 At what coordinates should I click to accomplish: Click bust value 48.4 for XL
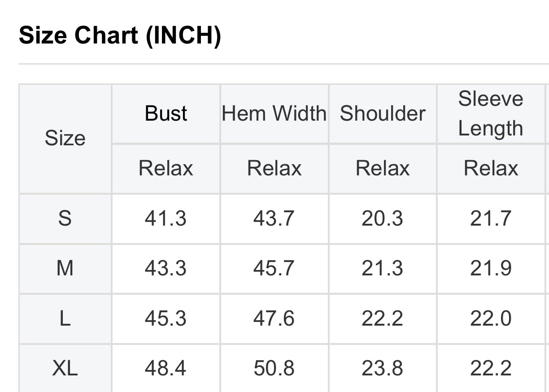coord(166,368)
